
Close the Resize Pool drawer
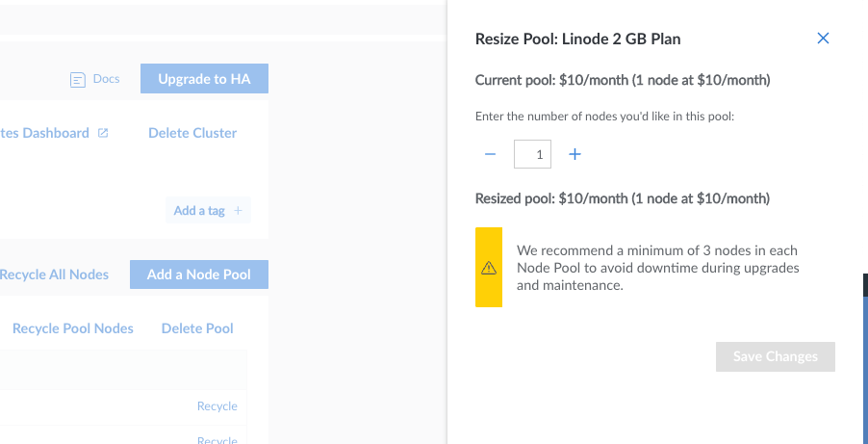[823, 39]
